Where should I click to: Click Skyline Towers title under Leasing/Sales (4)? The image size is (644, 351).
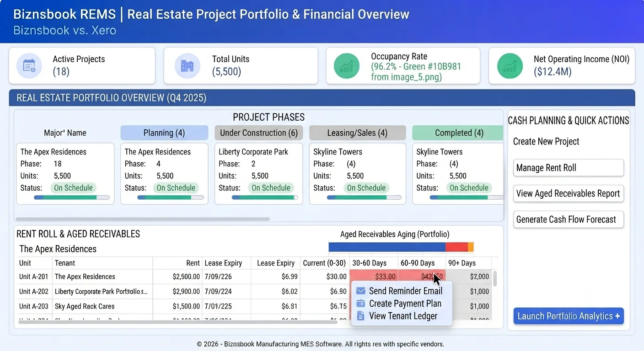pyautogui.click(x=338, y=152)
